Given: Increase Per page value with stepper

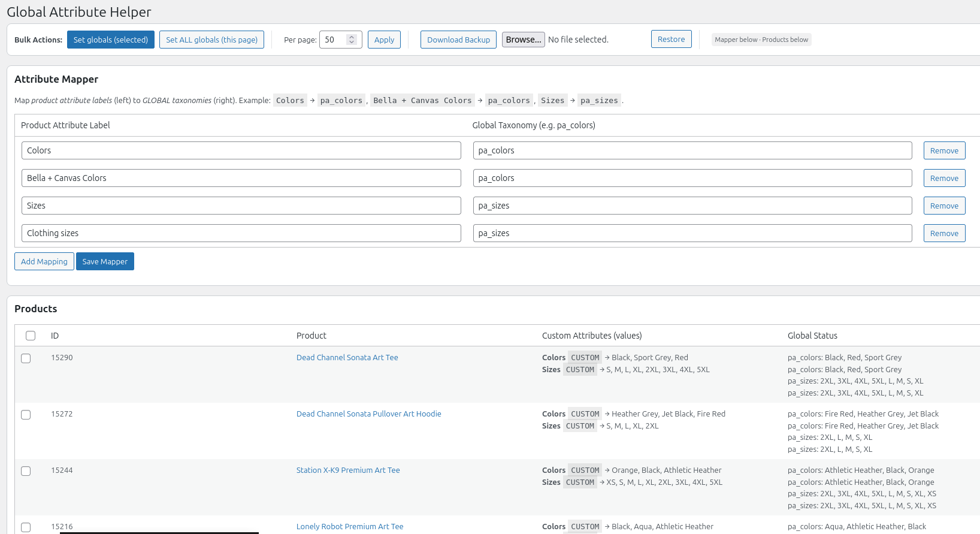Looking at the screenshot, I should coord(352,37).
